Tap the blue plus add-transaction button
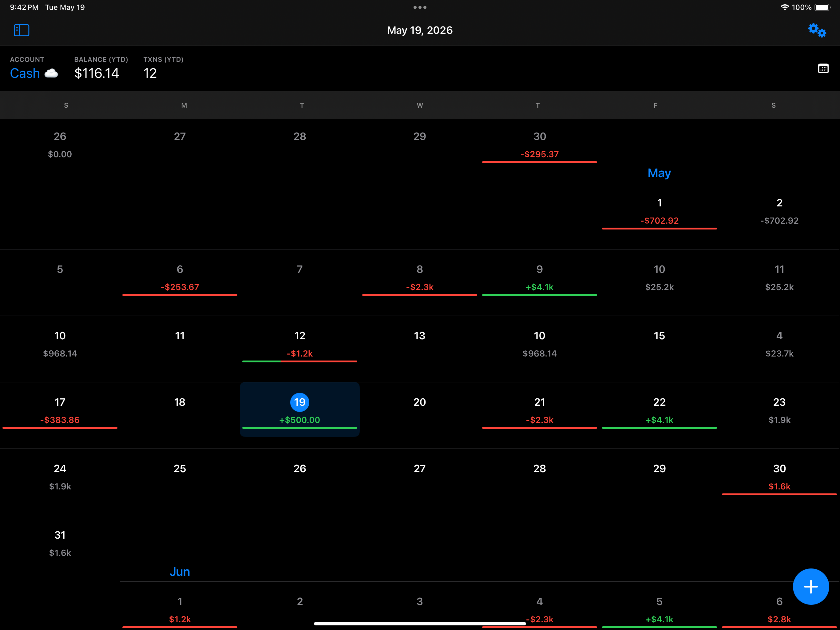The image size is (840, 630). click(811, 587)
